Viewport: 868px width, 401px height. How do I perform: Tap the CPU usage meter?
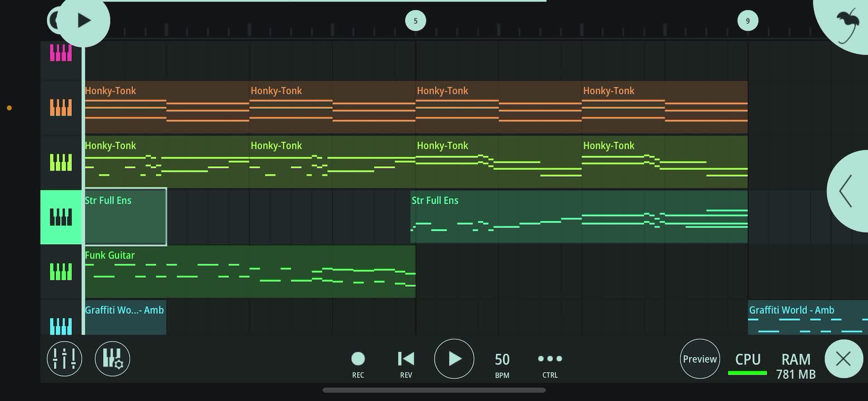point(748,364)
